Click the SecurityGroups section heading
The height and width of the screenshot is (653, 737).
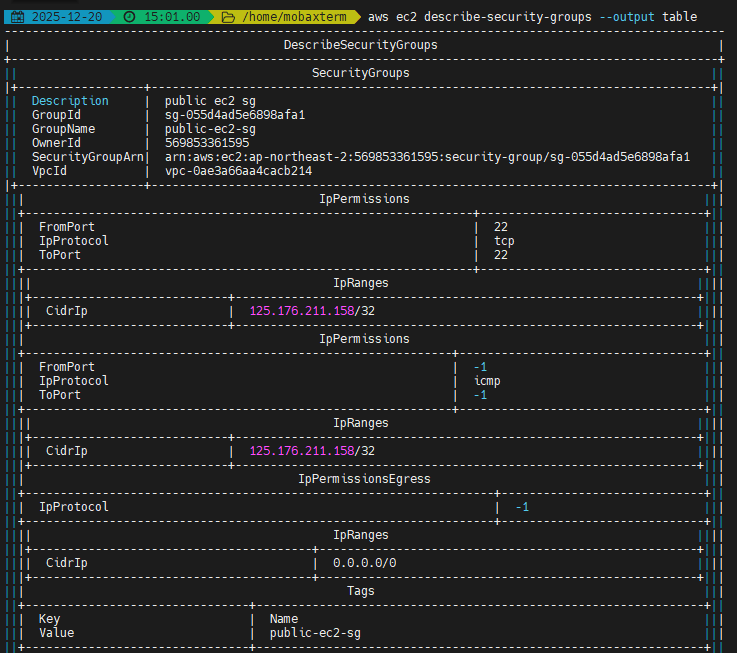tap(361, 73)
